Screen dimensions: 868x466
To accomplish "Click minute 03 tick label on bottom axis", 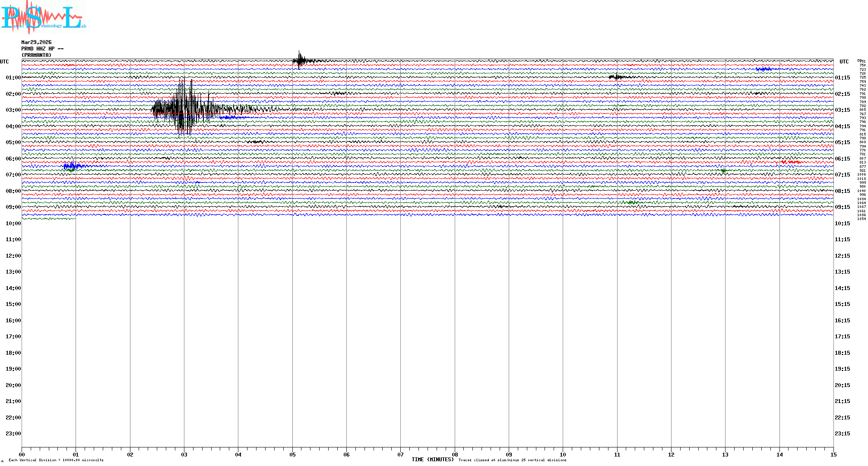I will pyautogui.click(x=184, y=454).
